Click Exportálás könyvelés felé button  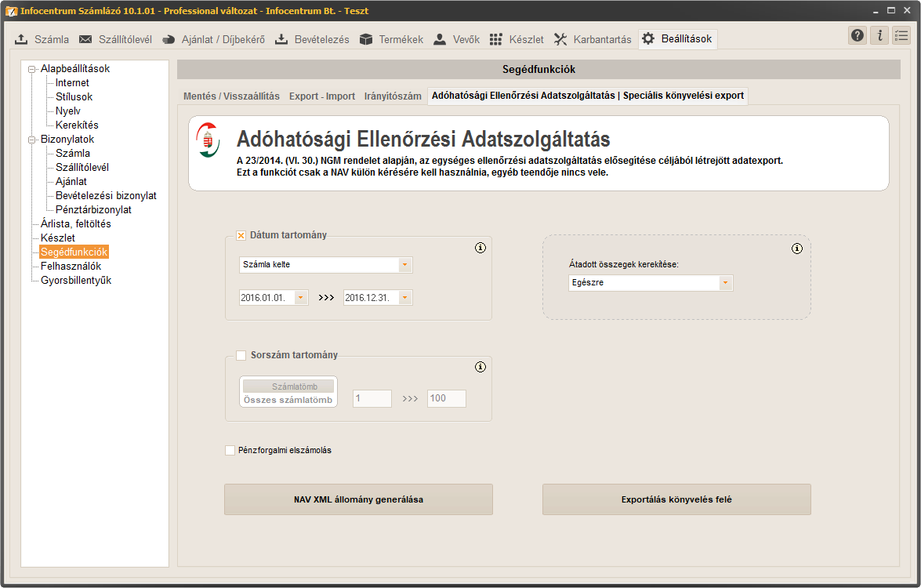(x=676, y=499)
